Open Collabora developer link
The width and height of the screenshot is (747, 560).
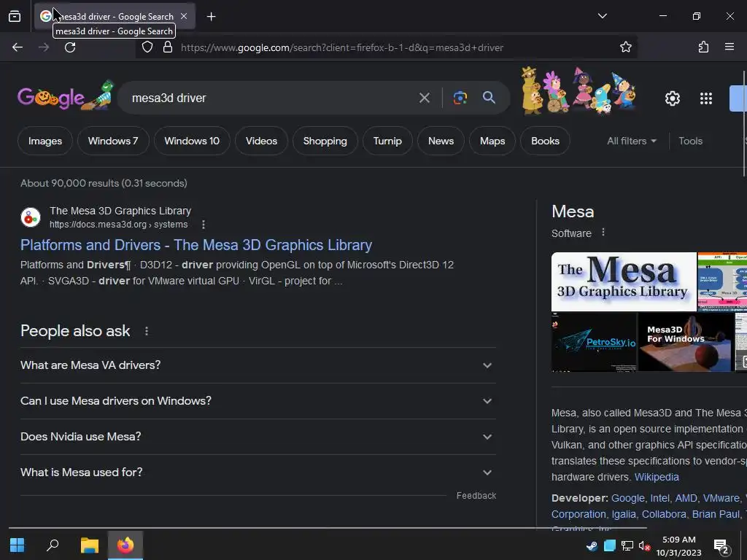click(664, 514)
